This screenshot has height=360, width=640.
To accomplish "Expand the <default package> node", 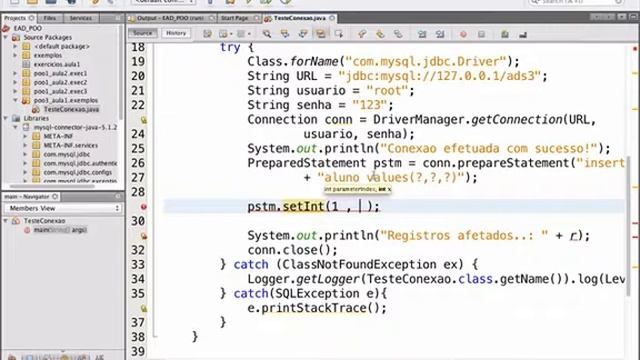I will (x=15, y=46).
